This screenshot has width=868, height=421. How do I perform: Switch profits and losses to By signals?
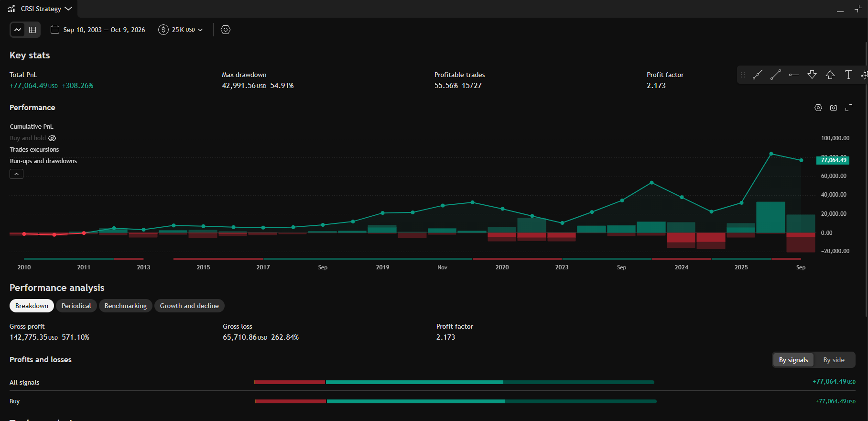793,360
